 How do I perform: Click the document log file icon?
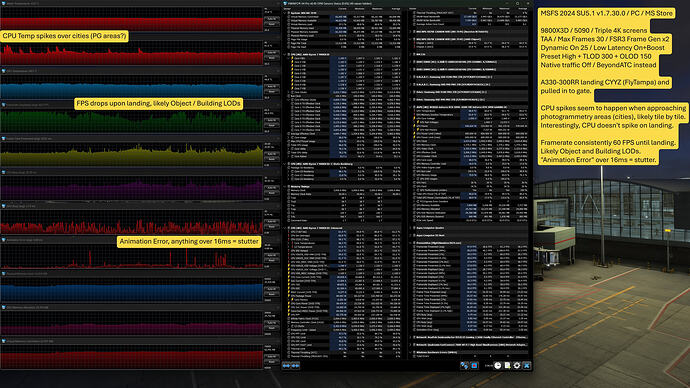[507, 366]
